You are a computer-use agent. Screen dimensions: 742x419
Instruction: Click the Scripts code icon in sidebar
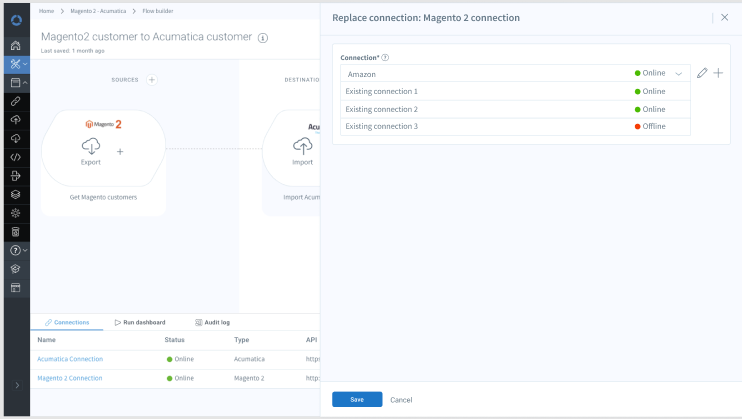coord(15,156)
